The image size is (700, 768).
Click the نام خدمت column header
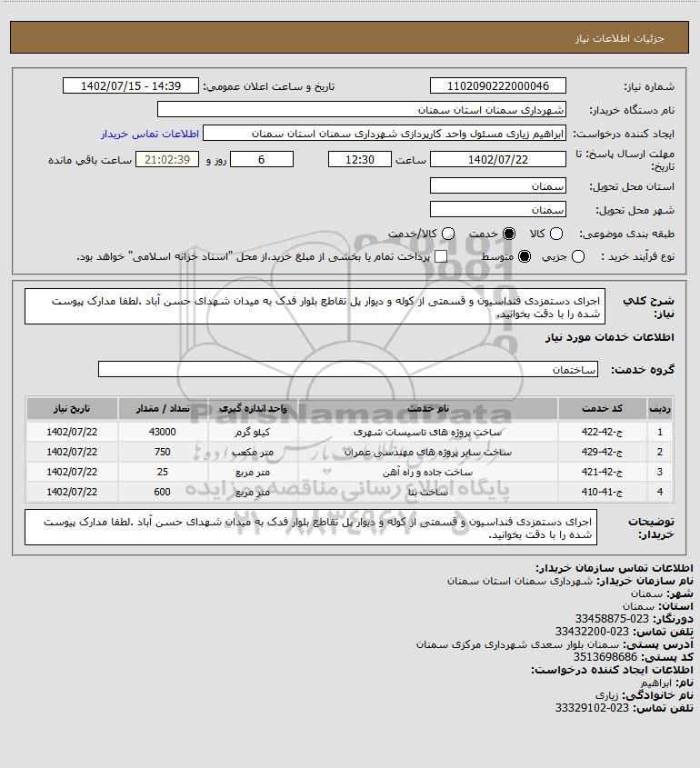pos(427,408)
